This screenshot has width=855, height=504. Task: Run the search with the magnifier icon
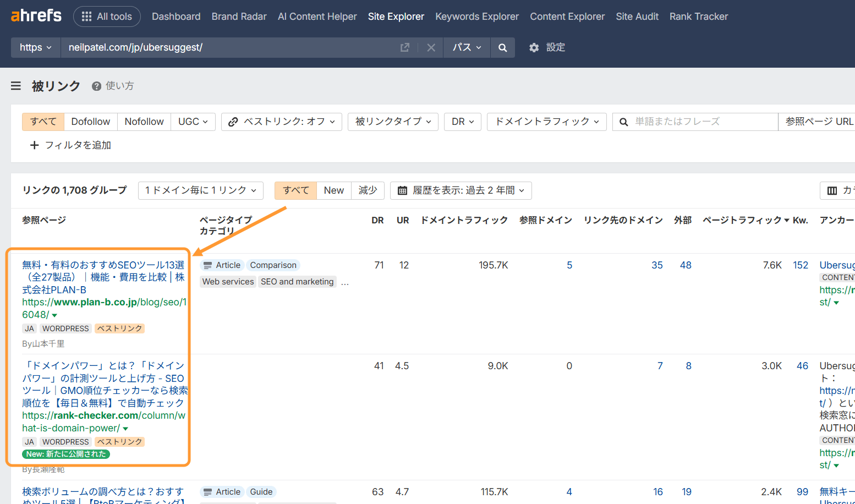coord(502,47)
